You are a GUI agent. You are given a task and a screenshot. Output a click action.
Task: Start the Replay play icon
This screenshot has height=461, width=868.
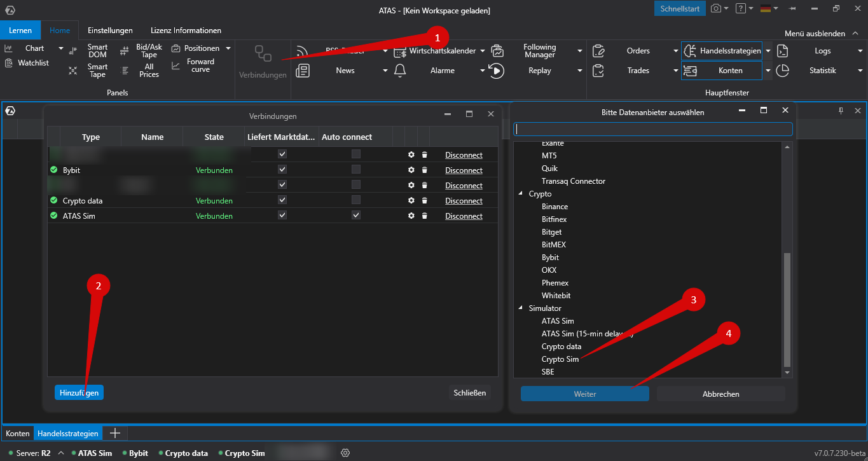(497, 71)
